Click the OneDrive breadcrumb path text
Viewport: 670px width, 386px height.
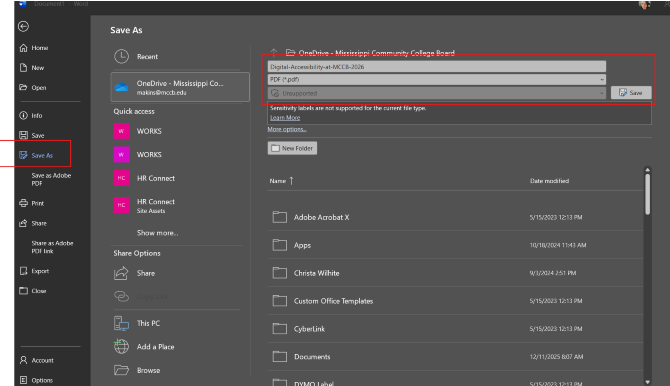pyautogui.click(x=376, y=53)
